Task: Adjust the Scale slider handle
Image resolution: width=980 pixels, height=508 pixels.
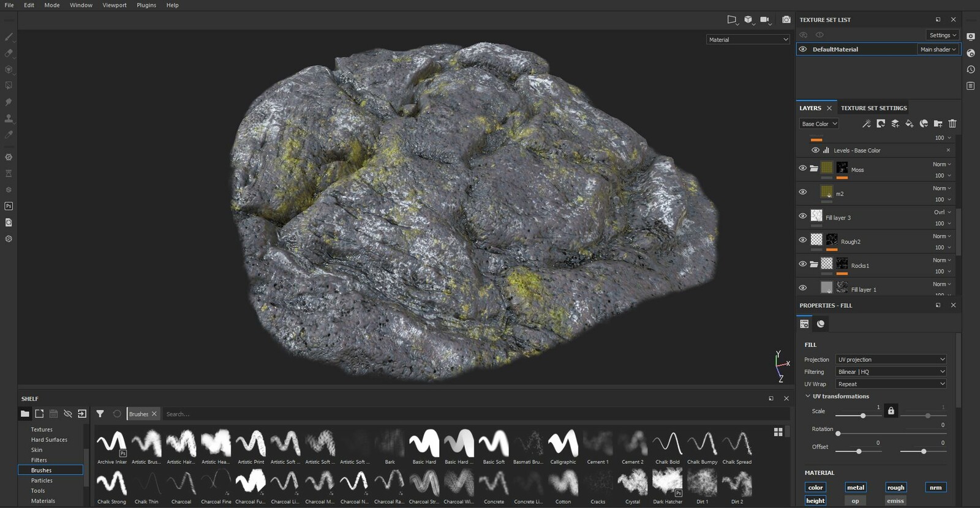Action: pos(863,416)
